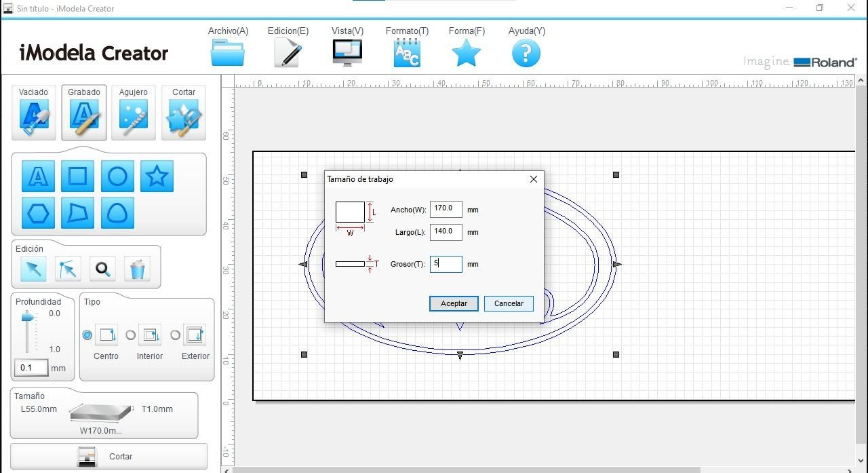This screenshot has height=473, width=868.
Task: Click the bottom Cortar output button
Action: click(109, 457)
